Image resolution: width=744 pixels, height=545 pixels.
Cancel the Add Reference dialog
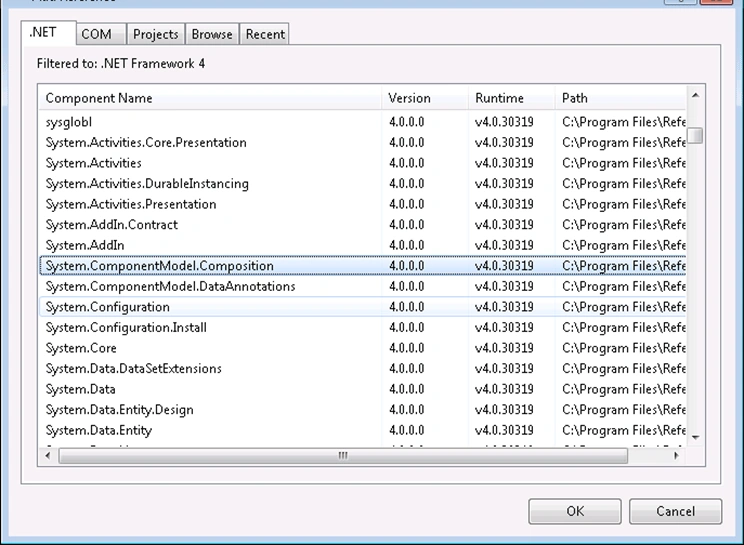click(x=675, y=511)
